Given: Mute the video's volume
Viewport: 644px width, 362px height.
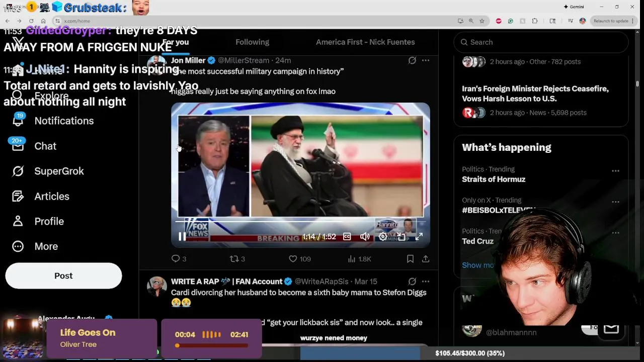Looking at the screenshot, I should tap(365, 237).
